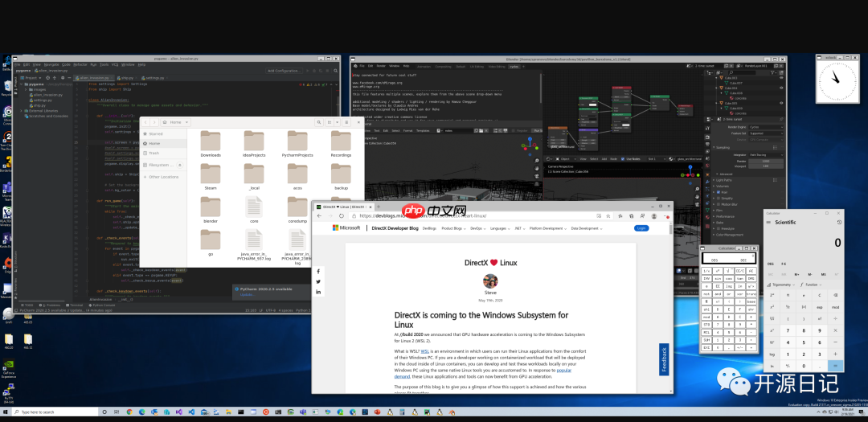Click the Feedback button on blog page
868x422 pixels.
coord(664,359)
